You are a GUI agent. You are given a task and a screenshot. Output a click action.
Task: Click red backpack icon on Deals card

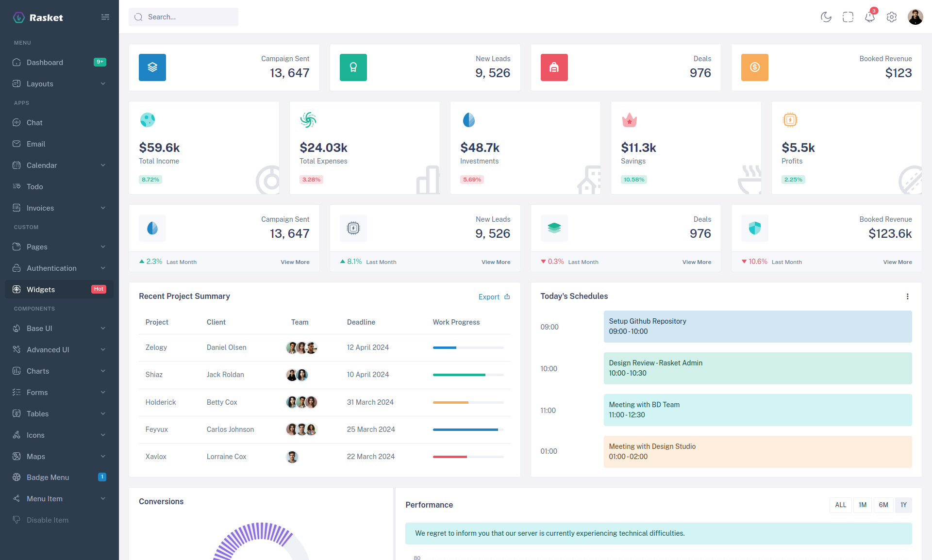554,67
